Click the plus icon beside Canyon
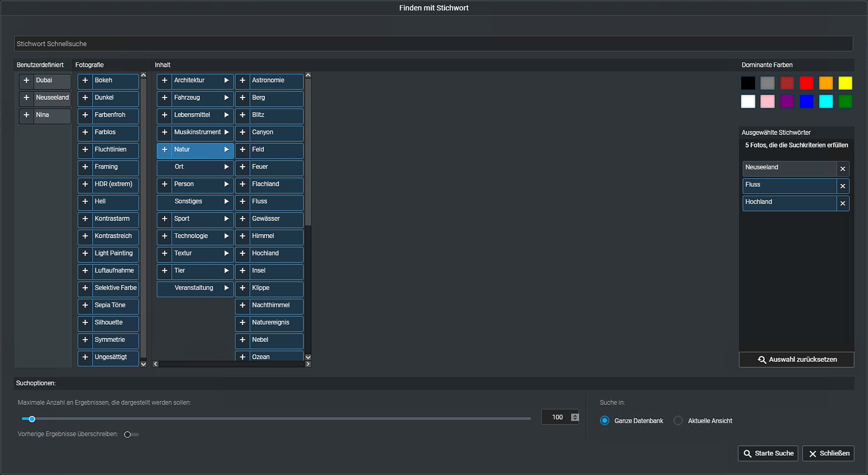This screenshot has width=868, height=475. click(x=243, y=132)
